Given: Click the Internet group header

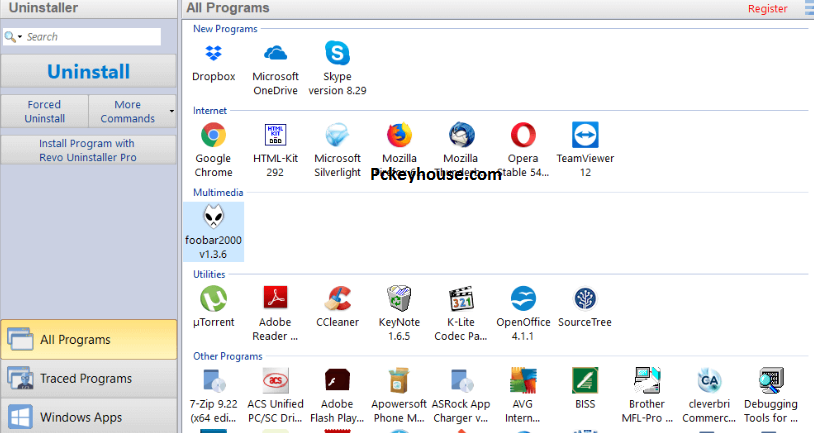Looking at the screenshot, I should coord(210,111).
